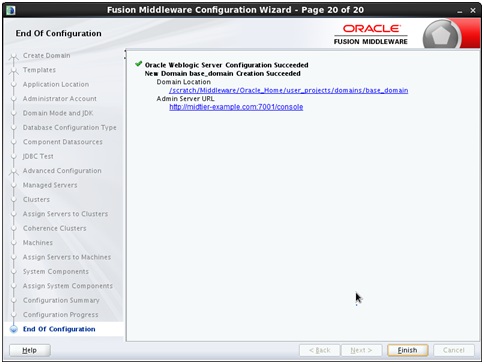Viewport: 484px width, 364px height.
Task: Select Create Domain step in sidebar
Action: (46, 55)
